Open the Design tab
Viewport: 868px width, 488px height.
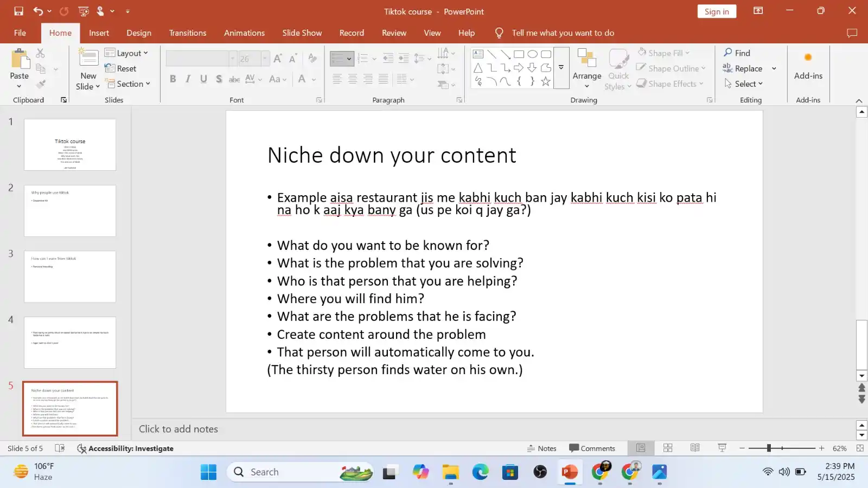click(x=139, y=33)
